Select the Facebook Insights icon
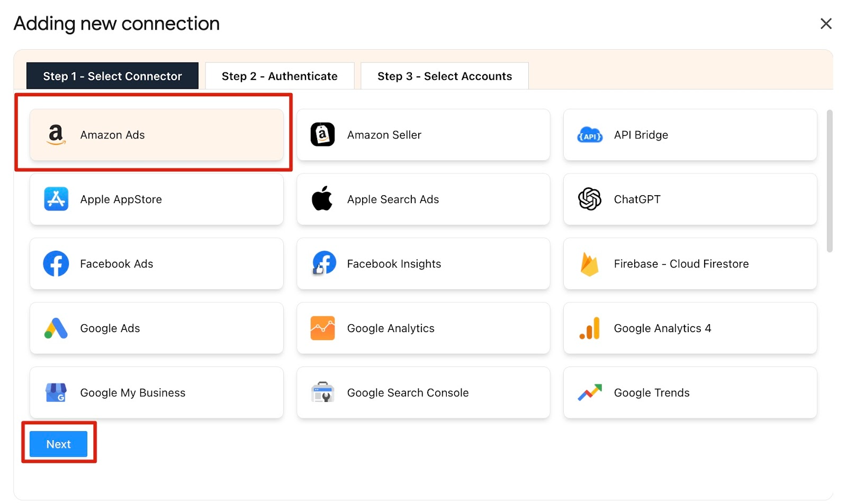This screenshot has width=847, height=504. pyautogui.click(x=323, y=263)
